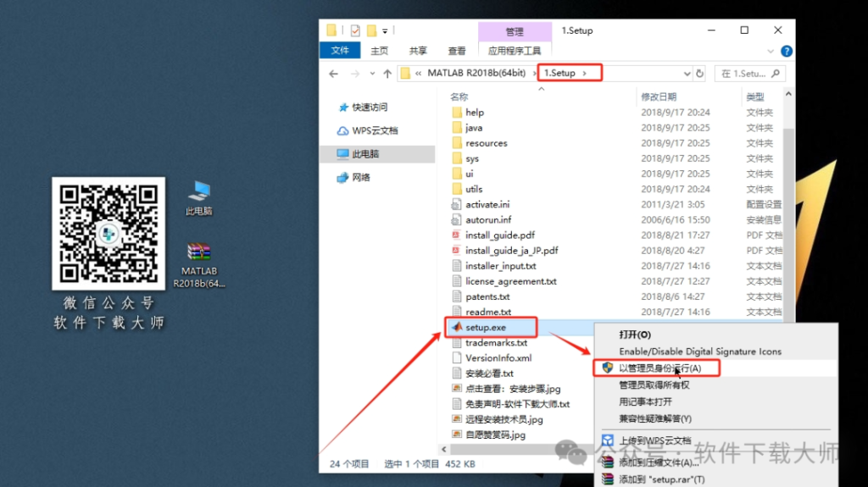Switch to the 查看 ribbon tab
Screen dimensions: 868x487
coord(457,51)
